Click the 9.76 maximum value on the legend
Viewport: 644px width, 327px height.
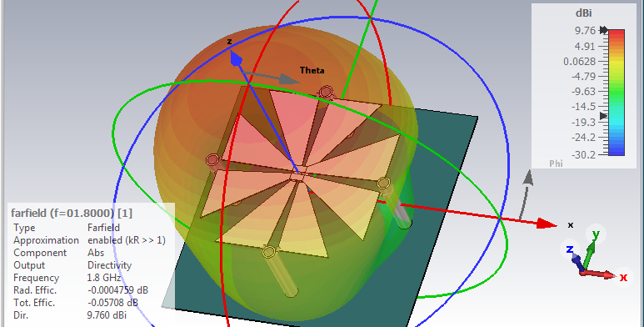pyautogui.click(x=585, y=30)
